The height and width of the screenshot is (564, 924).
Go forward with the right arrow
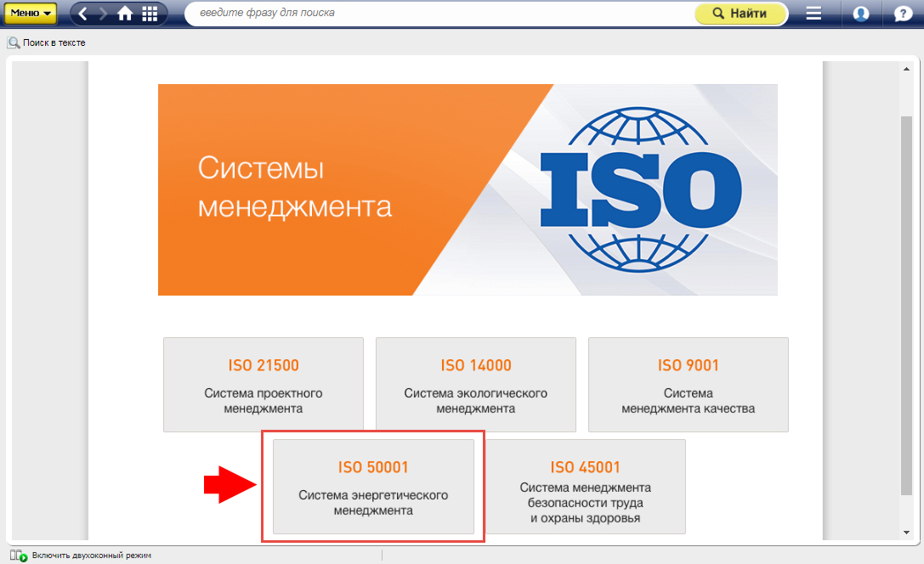104,14
